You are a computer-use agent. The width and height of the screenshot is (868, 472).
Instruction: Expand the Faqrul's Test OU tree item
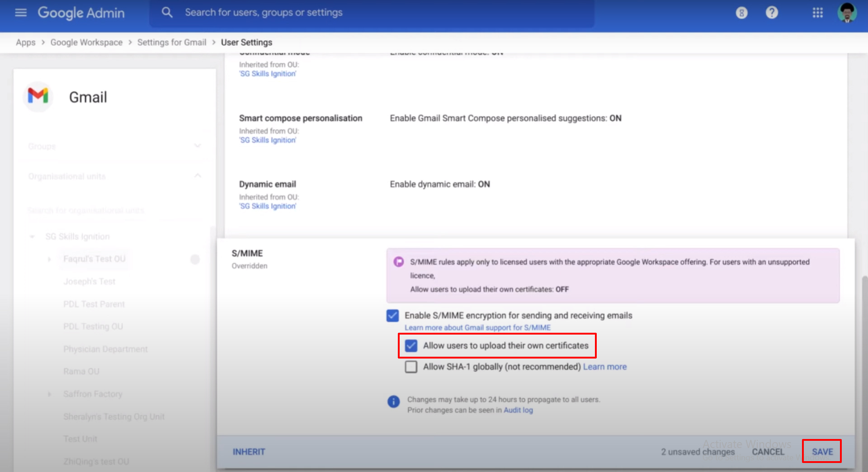click(49, 259)
